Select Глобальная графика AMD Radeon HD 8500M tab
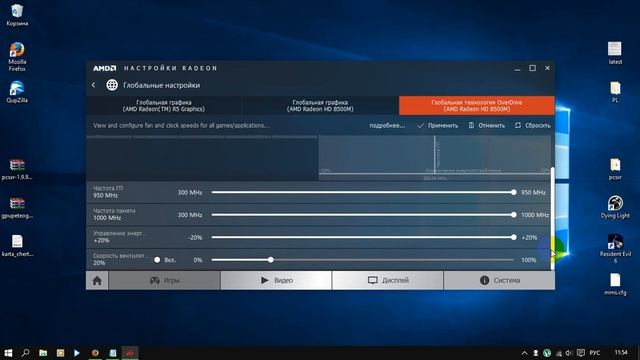The width and height of the screenshot is (640, 360). [x=320, y=106]
